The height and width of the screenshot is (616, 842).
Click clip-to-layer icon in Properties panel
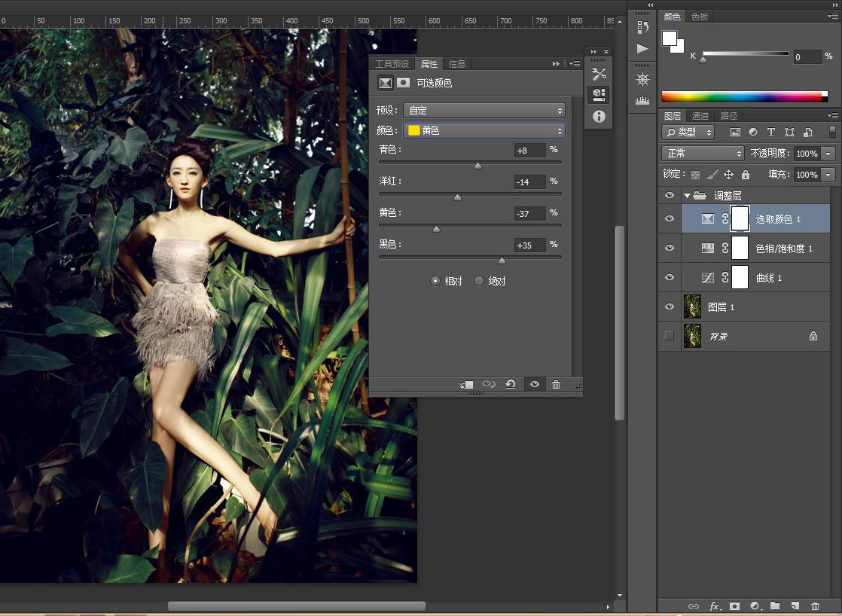coord(467,385)
